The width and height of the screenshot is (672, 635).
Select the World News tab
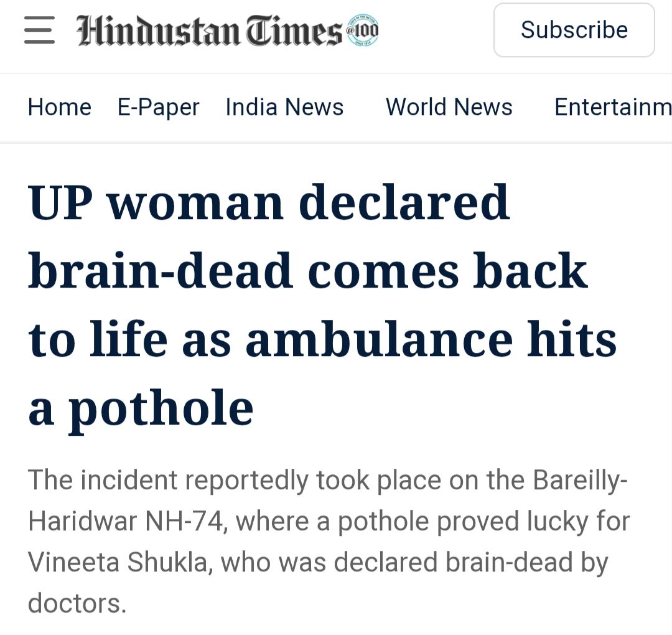click(x=449, y=107)
